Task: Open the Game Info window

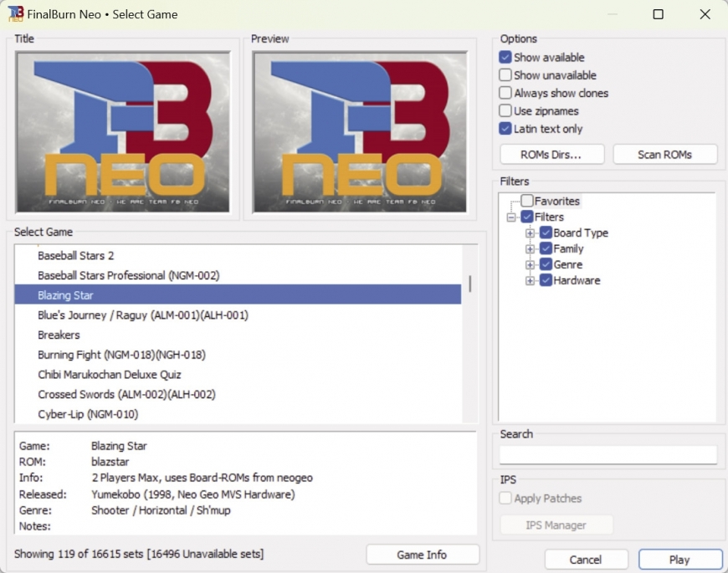Action: tap(422, 555)
